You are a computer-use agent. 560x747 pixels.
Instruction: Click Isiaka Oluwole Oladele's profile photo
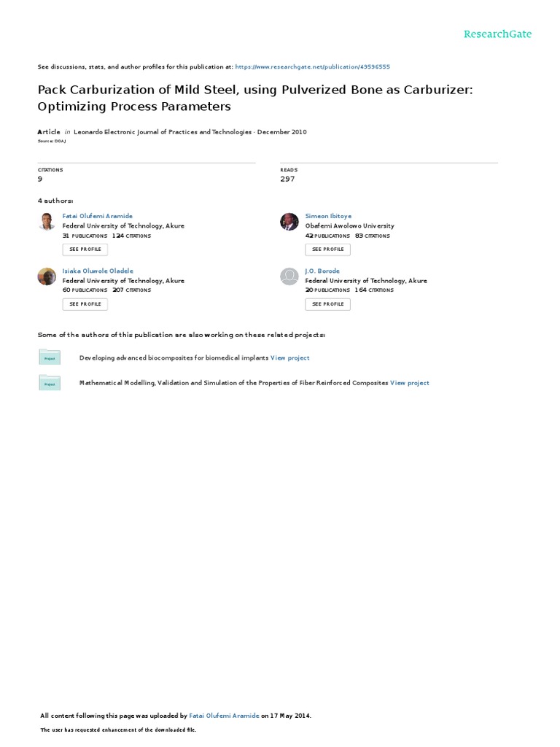click(x=47, y=276)
